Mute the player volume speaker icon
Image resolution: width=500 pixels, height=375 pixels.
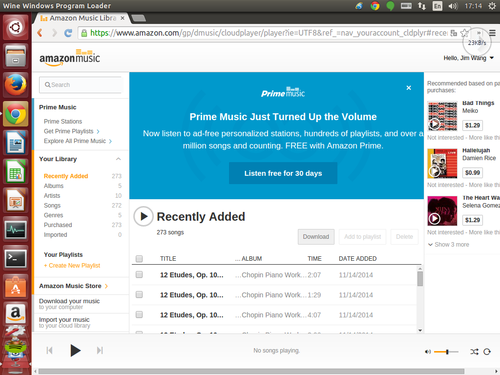click(x=428, y=352)
